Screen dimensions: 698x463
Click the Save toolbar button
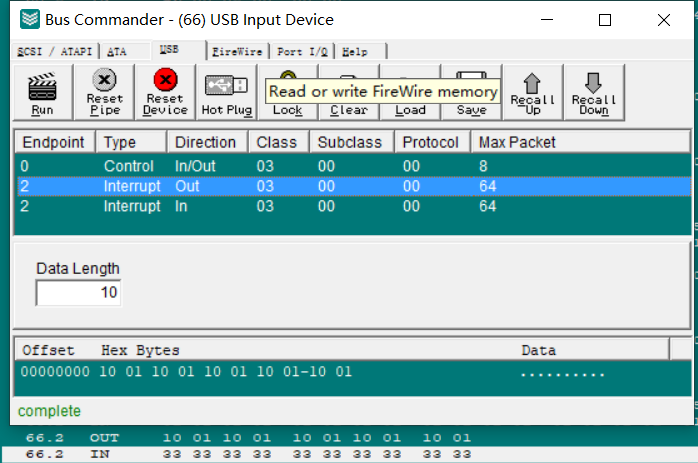(x=471, y=109)
